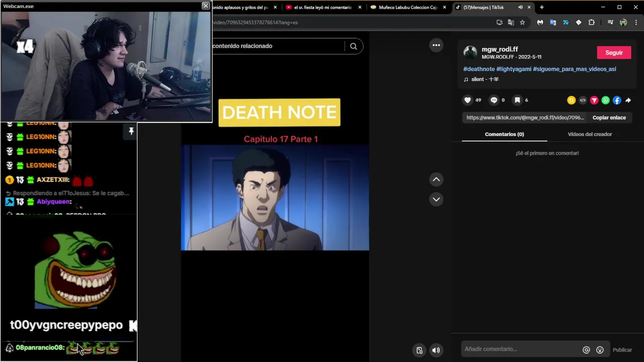
Task: Open the three-dot more options on the video
Action: tap(436, 45)
